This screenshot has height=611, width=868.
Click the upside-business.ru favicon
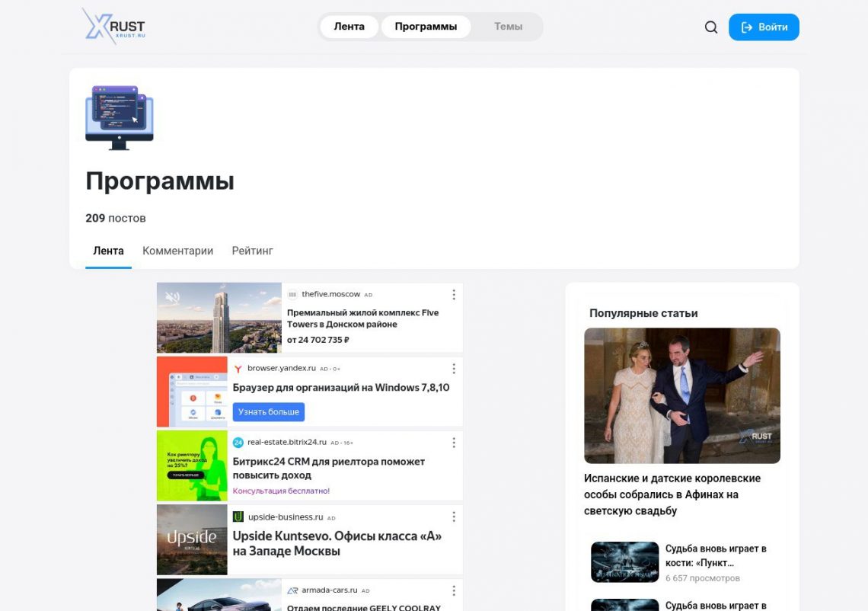pyautogui.click(x=238, y=517)
